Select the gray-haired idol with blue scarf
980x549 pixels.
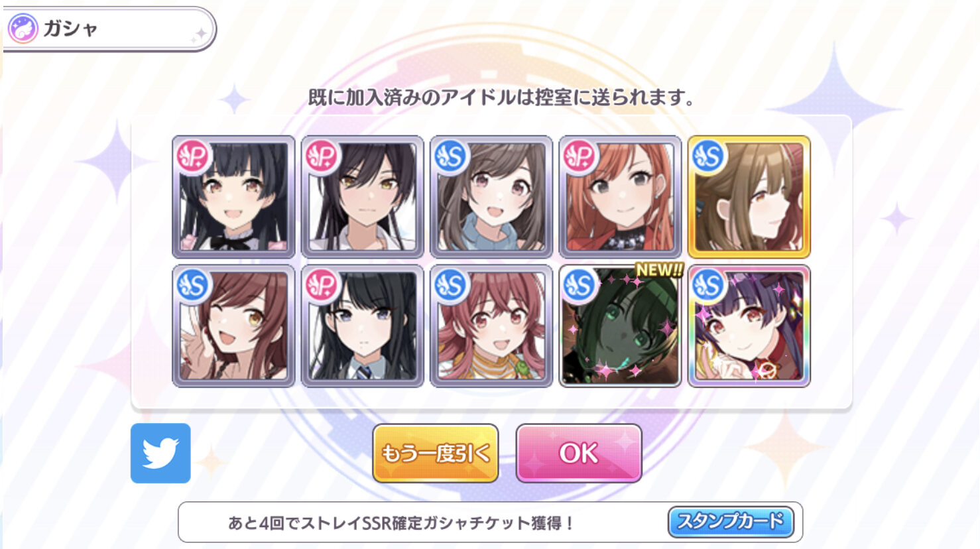(x=491, y=197)
